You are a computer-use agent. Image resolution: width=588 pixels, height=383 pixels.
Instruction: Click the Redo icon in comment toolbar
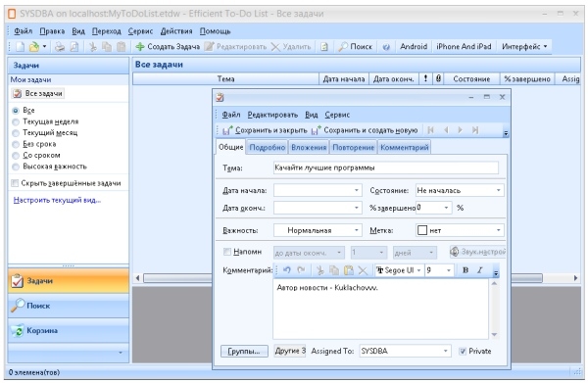point(301,270)
